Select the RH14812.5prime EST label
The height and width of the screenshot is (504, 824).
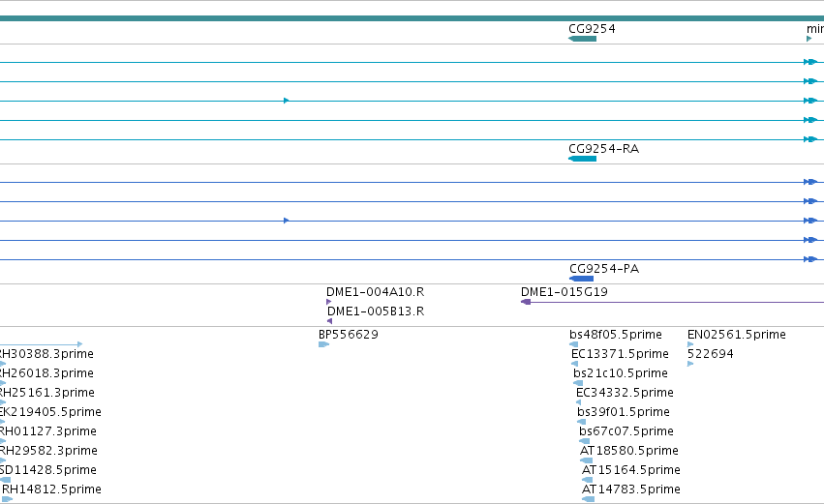tap(51, 489)
